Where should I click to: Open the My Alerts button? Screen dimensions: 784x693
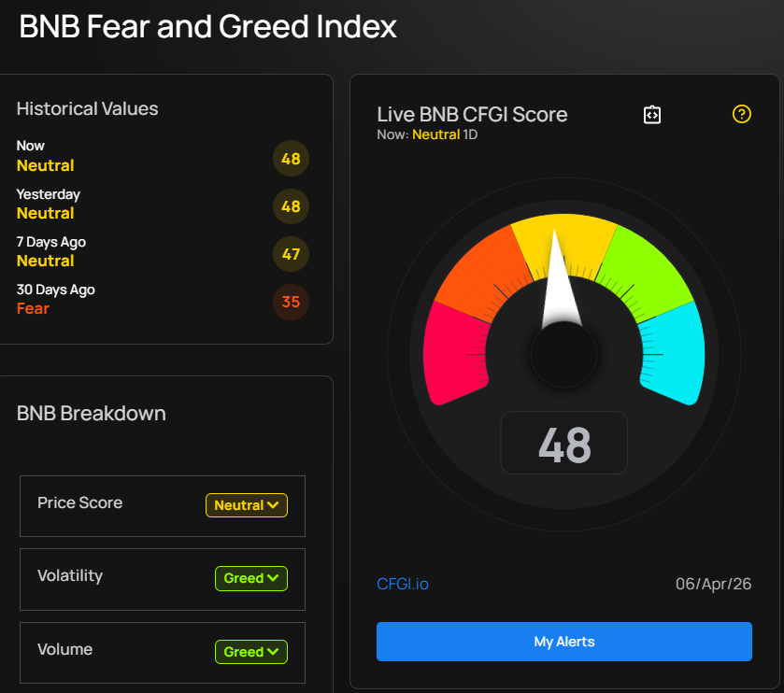pyautogui.click(x=564, y=642)
